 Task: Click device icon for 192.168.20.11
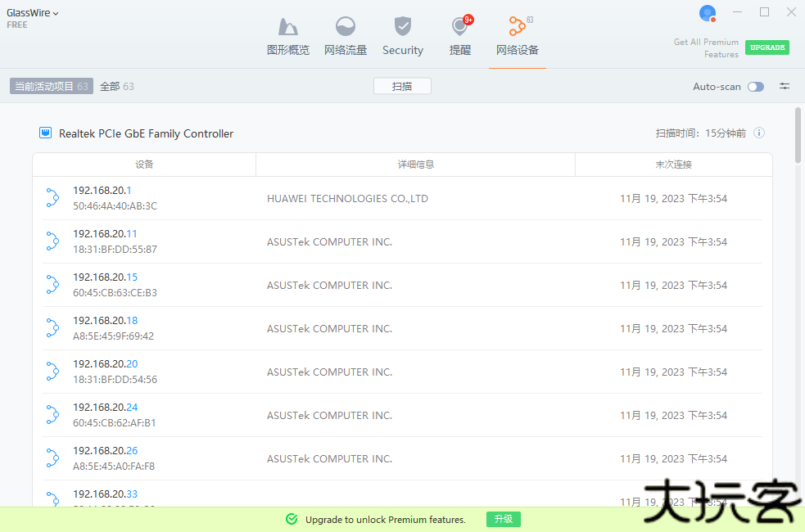pos(52,241)
